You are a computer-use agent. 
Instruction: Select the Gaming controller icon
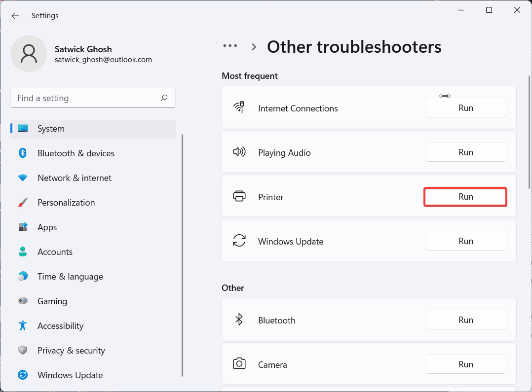tap(23, 301)
